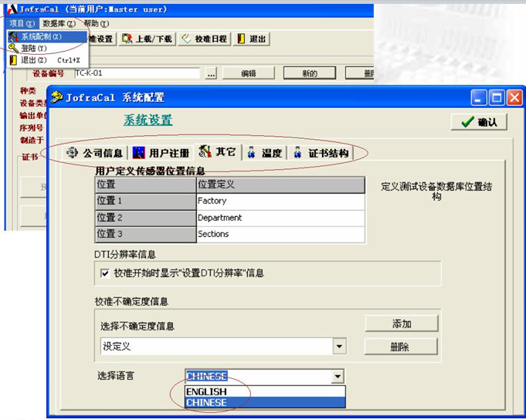Image resolution: width=526 pixels, height=420 pixels.
Task: Click the 添加 button
Action: [x=401, y=323]
